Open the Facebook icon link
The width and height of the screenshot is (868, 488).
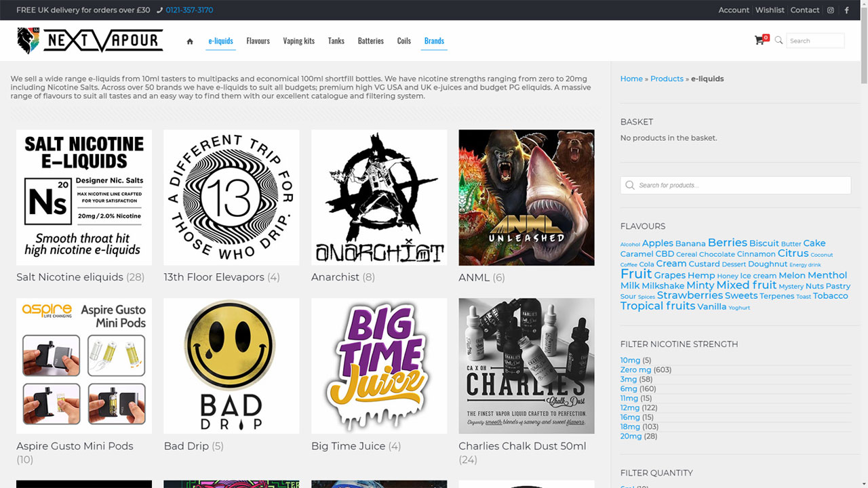[846, 10]
